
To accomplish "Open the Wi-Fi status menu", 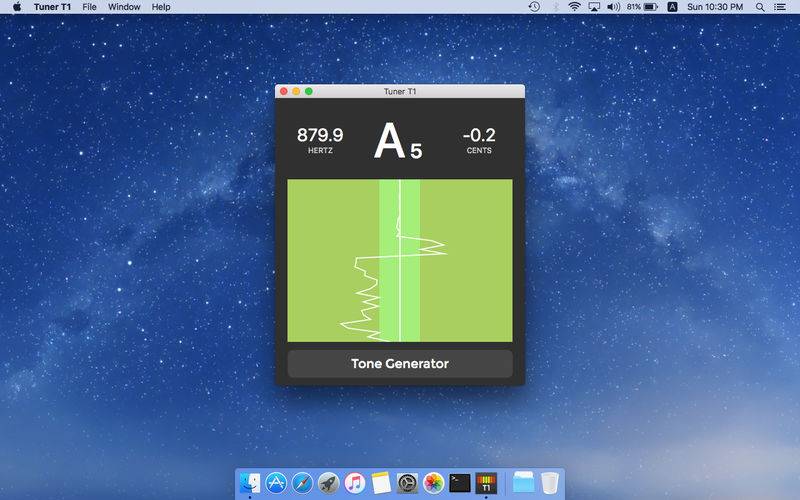I will pos(574,7).
